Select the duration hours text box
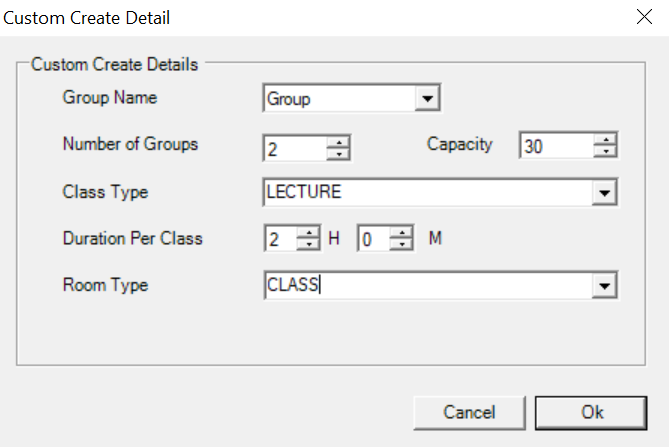This screenshot has width=669, height=447. (280, 240)
